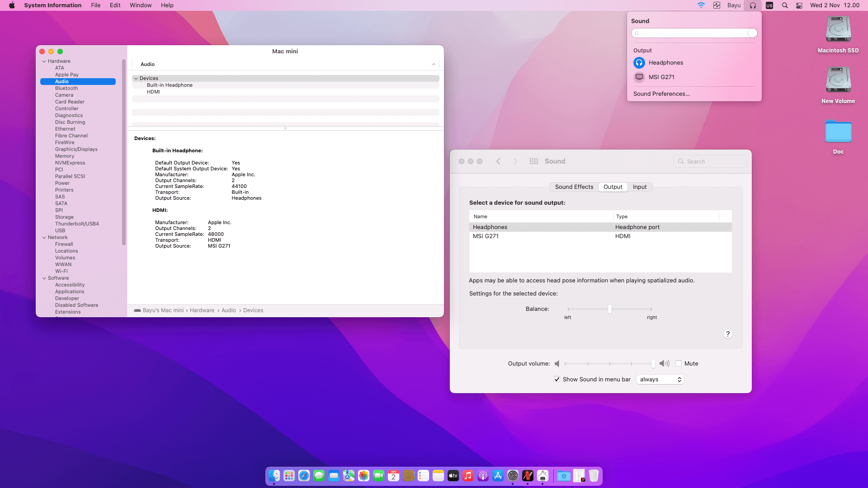The height and width of the screenshot is (488, 868).
Task: Select Bluetooth in the Hardware sidebar
Action: (66, 89)
